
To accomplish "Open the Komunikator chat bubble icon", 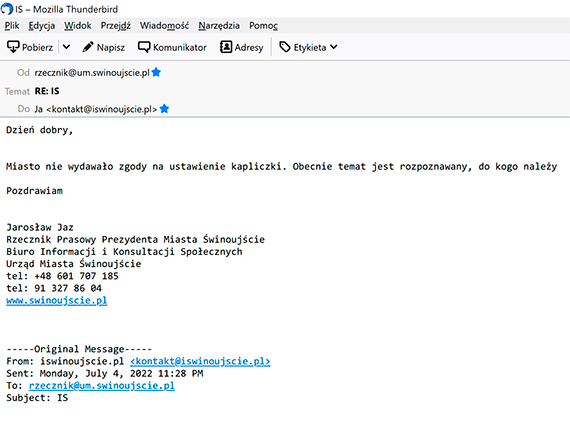I will 144,47.
